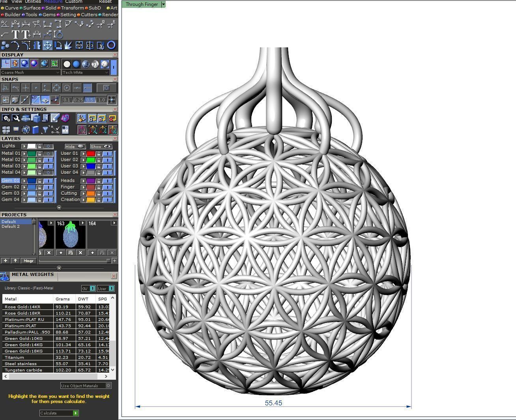Open the Through Finger viewport dropdown arrow

[x=163, y=4]
